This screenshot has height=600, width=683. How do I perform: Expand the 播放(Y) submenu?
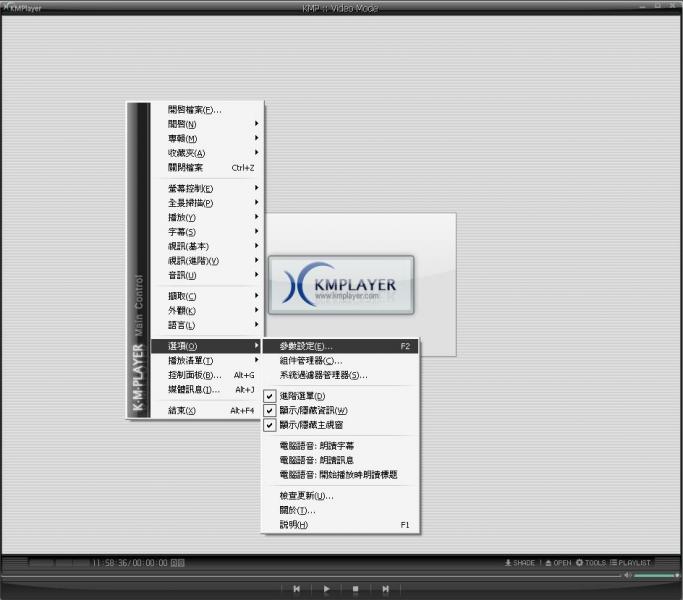point(206,217)
